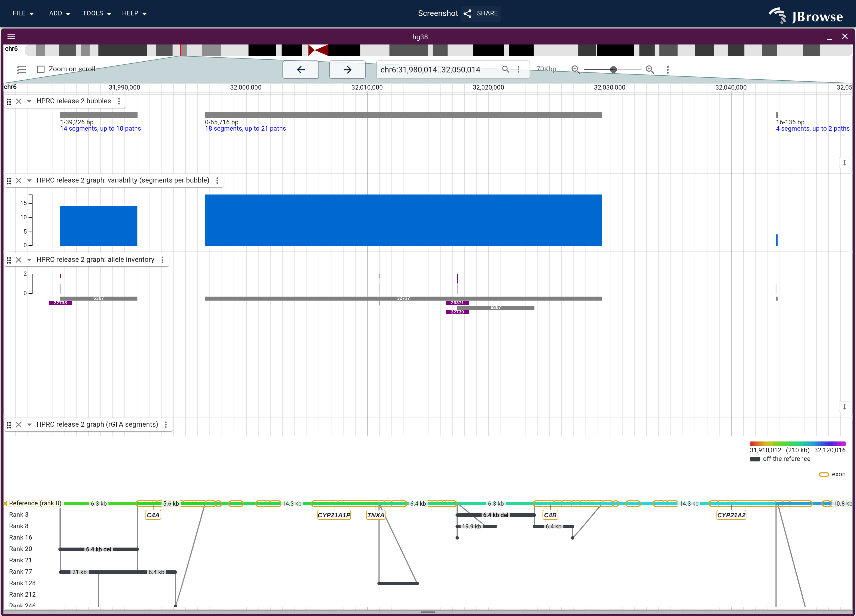Open the FILE menu

23,13
